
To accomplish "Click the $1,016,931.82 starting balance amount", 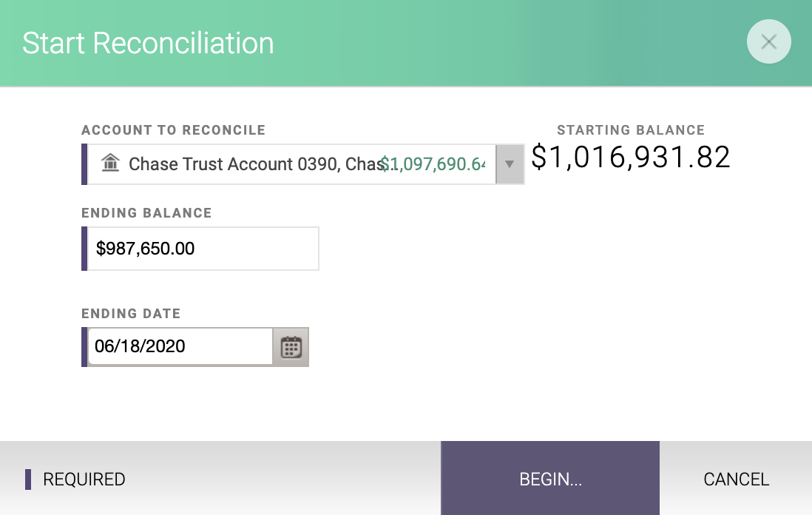I will coord(631,158).
